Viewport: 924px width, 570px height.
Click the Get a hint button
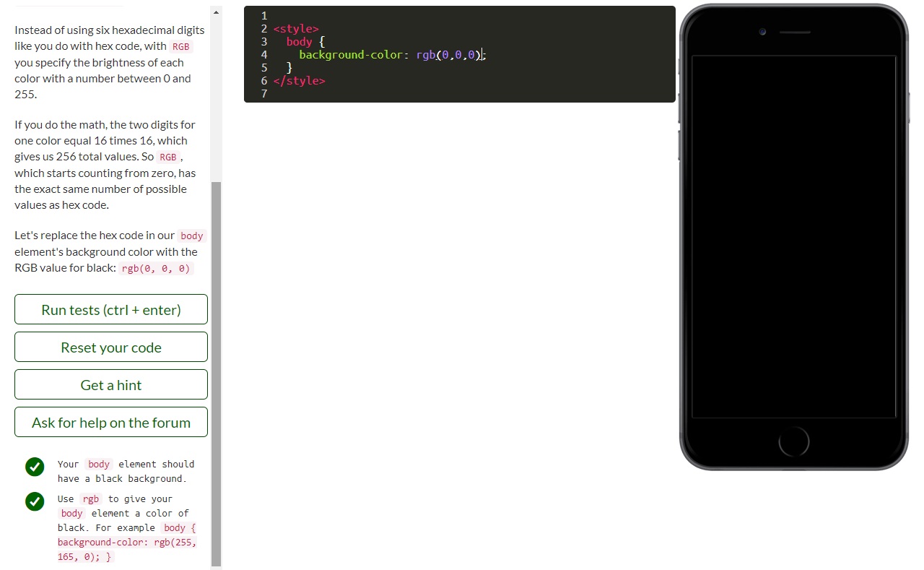[x=110, y=384]
